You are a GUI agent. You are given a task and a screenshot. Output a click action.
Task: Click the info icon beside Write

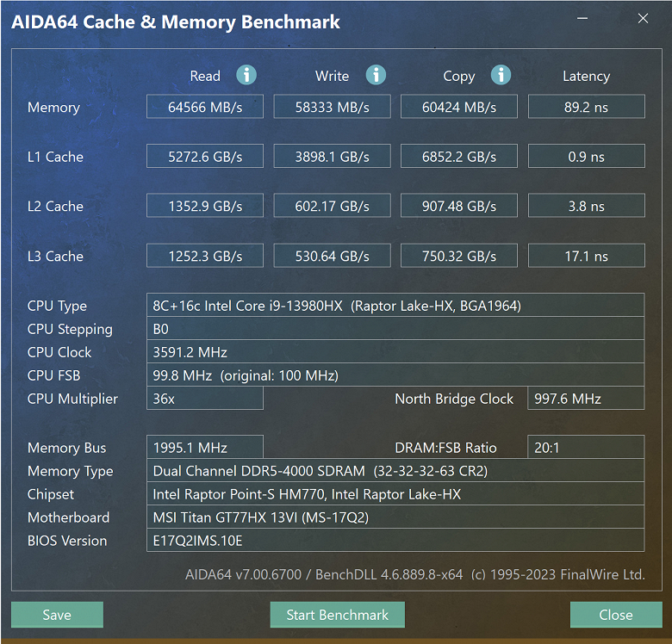pos(376,76)
